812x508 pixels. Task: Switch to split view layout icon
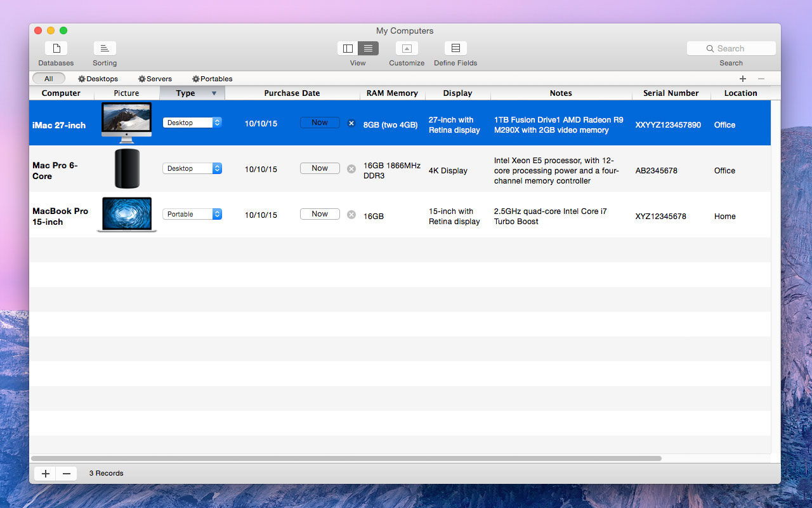[348, 48]
